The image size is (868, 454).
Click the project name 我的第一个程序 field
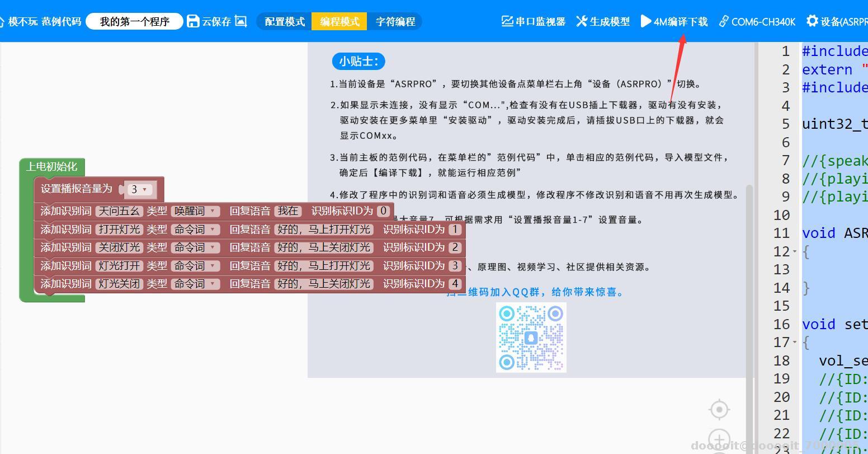(x=134, y=21)
